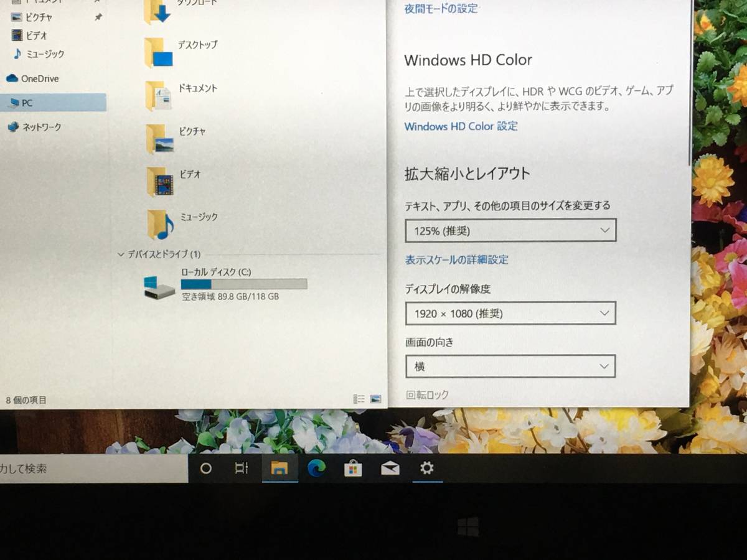747x560 pixels.
Task: Open the Mail app on the taskbar
Action: tap(390, 469)
